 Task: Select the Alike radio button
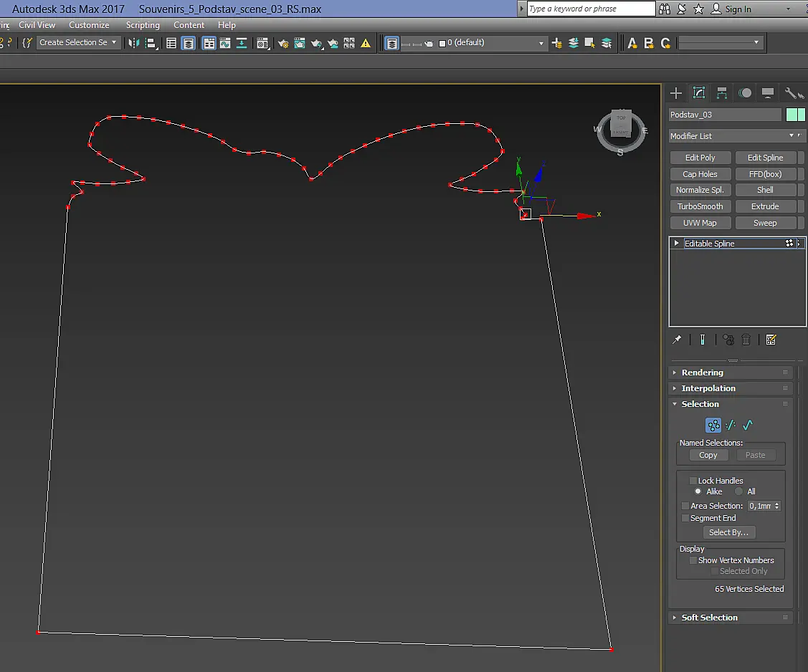(698, 491)
